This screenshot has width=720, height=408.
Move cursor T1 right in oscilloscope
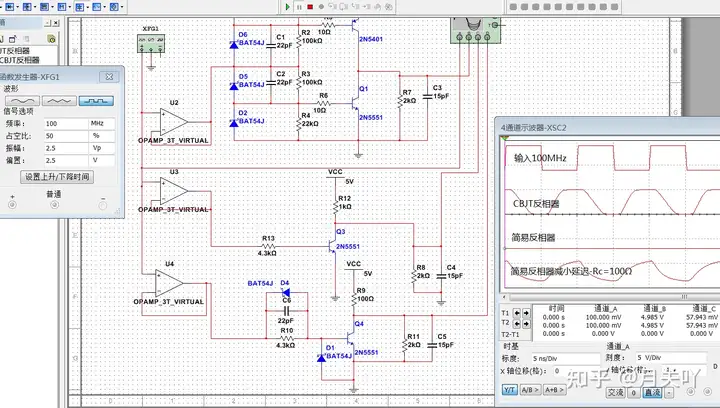526,313
